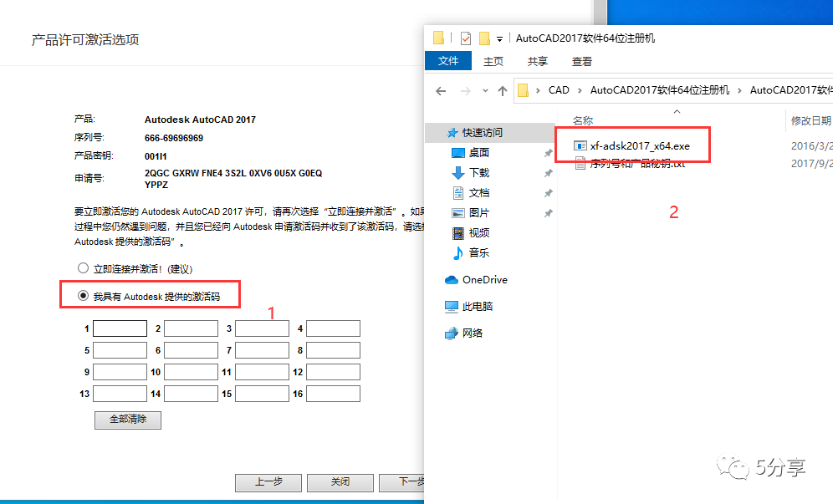Open 文档 (Documents) in navigation pane

coord(478,193)
